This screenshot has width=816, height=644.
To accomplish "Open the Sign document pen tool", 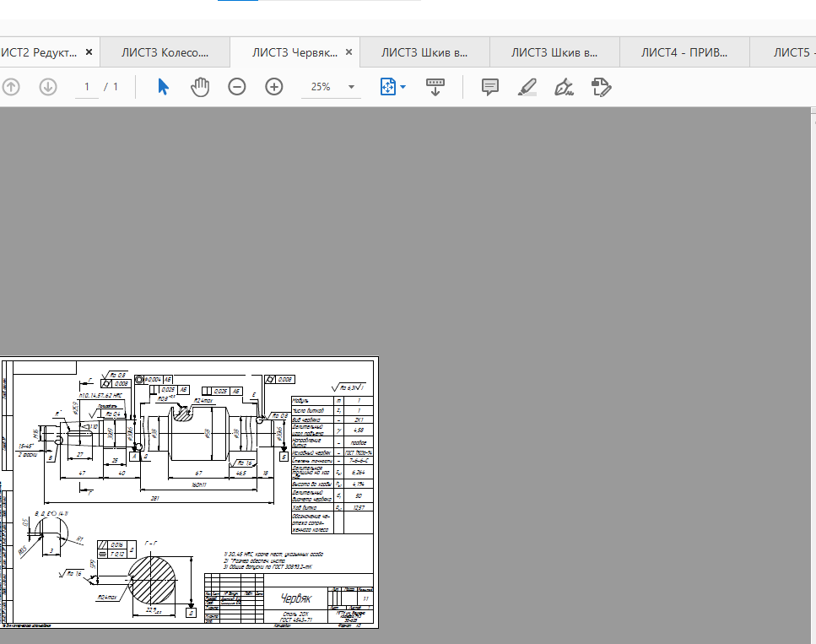I will pyautogui.click(x=564, y=87).
